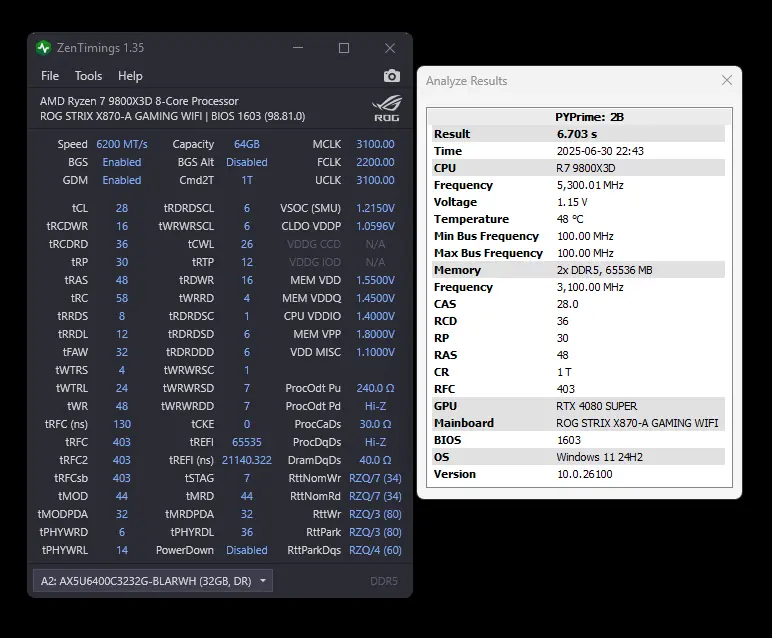This screenshot has height=638, width=772.
Task: Click the Temperature value 48 °C
Action: pos(570,219)
